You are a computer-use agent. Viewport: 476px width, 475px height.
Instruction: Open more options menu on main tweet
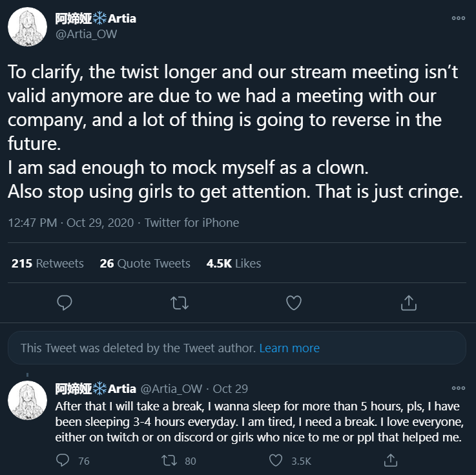pyautogui.click(x=458, y=19)
